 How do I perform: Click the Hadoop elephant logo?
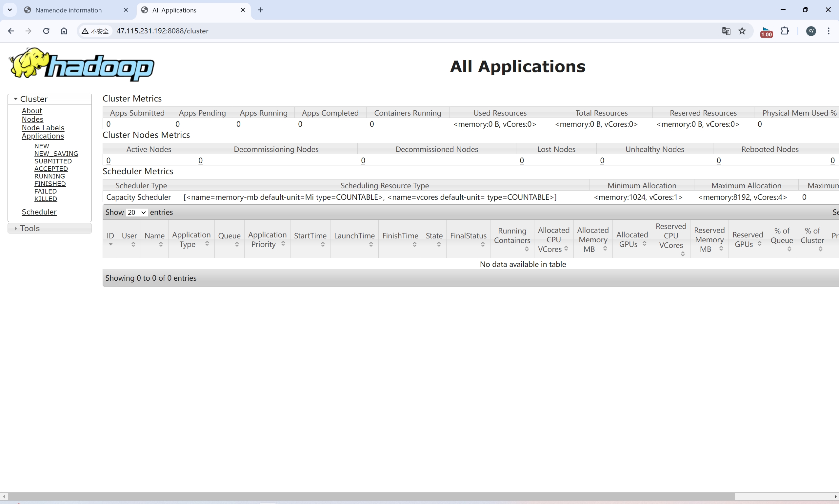click(81, 64)
